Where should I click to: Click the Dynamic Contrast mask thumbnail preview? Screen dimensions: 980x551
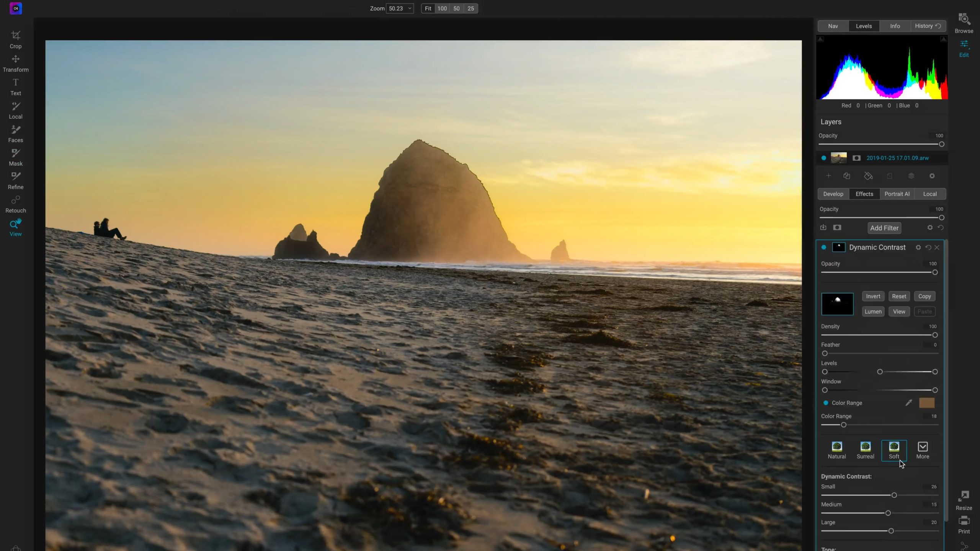pyautogui.click(x=837, y=304)
